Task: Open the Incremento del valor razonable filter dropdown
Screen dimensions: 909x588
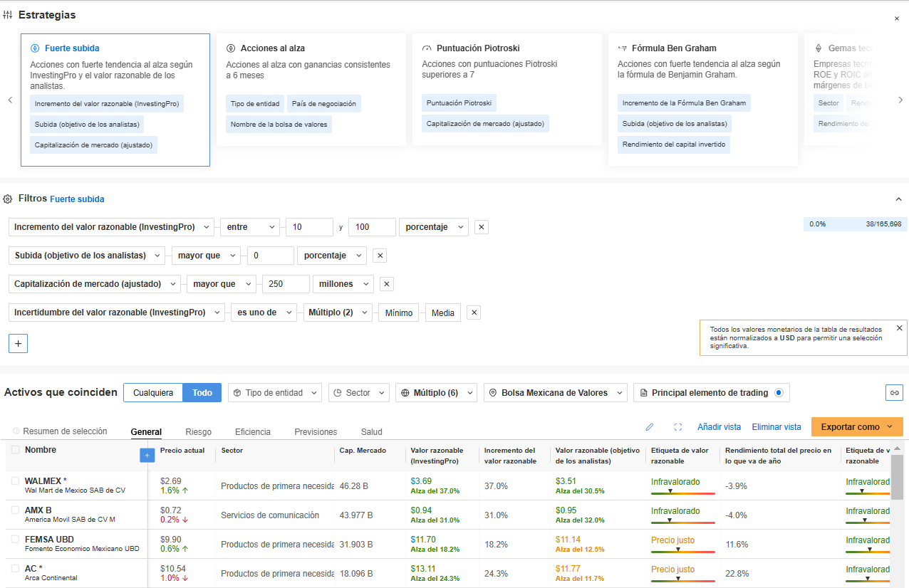Action: [111, 227]
